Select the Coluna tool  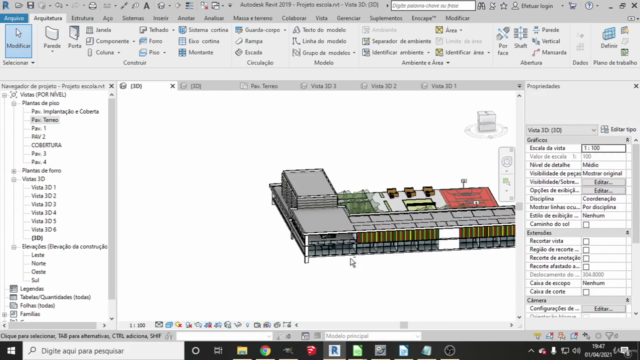[x=101, y=52]
